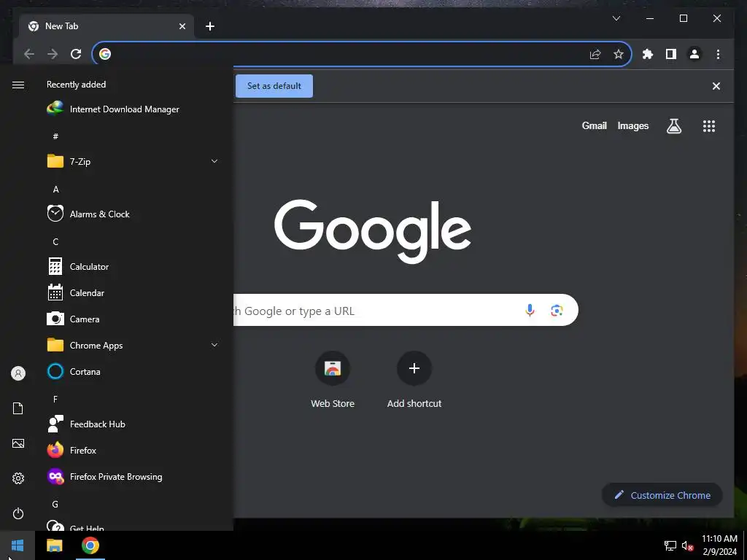747x560 pixels.
Task: Jump to letter F section header
Action: (x=55, y=399)
